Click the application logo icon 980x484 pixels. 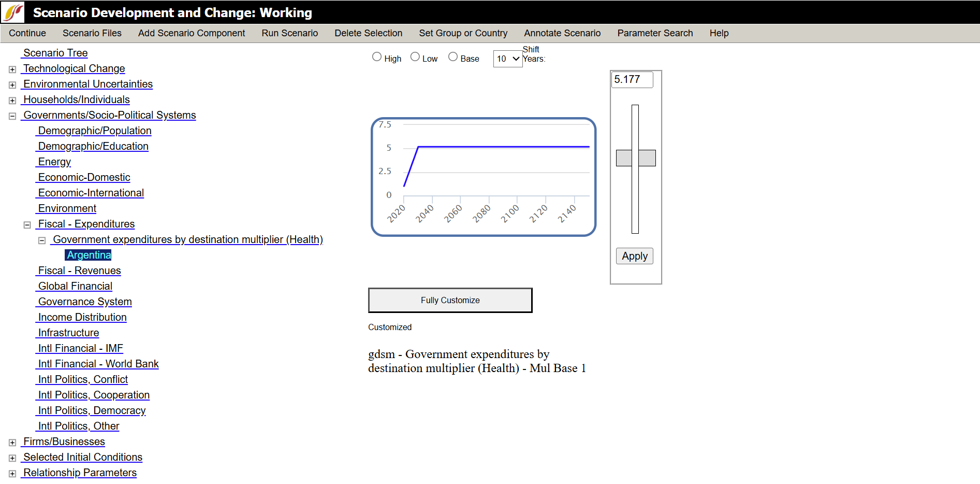[13, 12]
